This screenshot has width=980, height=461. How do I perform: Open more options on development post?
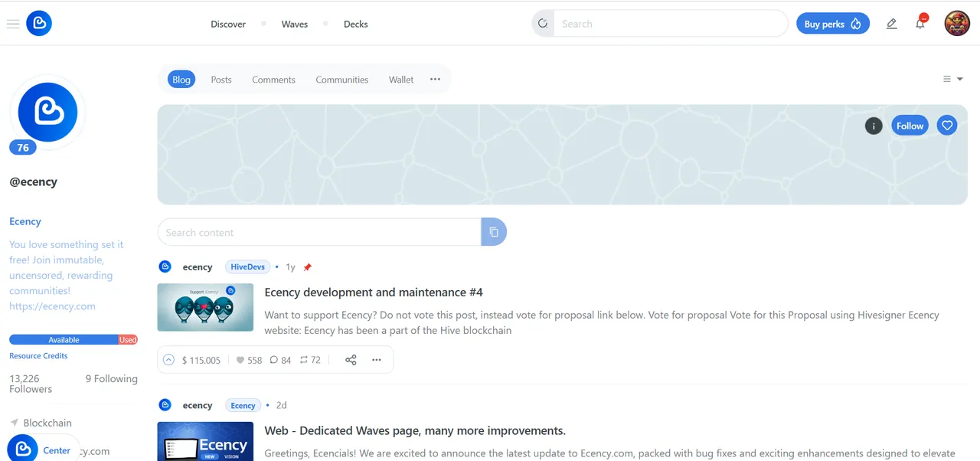click(x=376, y=360)
